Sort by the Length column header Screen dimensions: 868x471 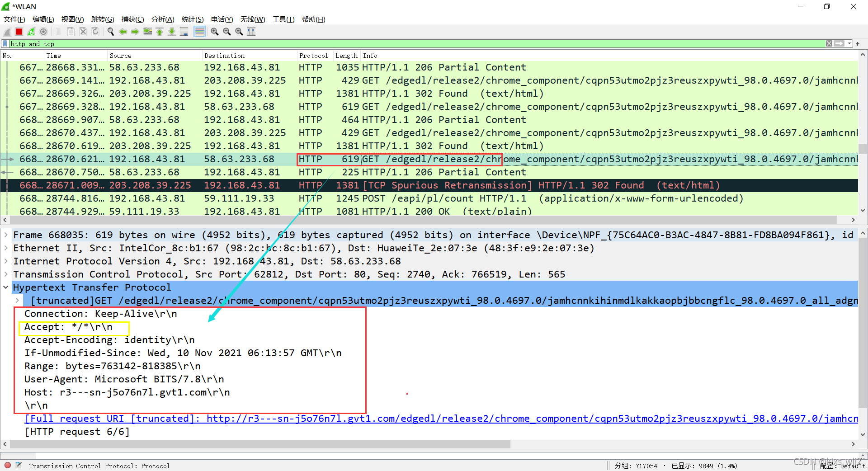[x=346, y=56]
